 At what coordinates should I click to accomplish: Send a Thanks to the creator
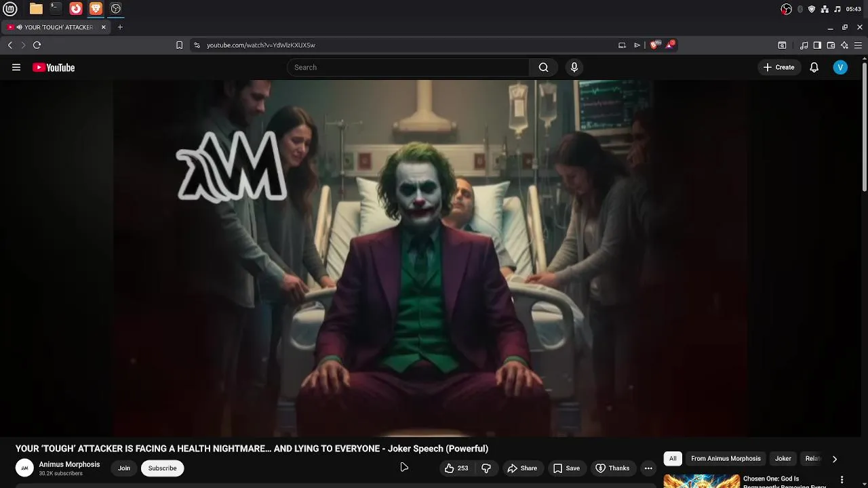612,468
